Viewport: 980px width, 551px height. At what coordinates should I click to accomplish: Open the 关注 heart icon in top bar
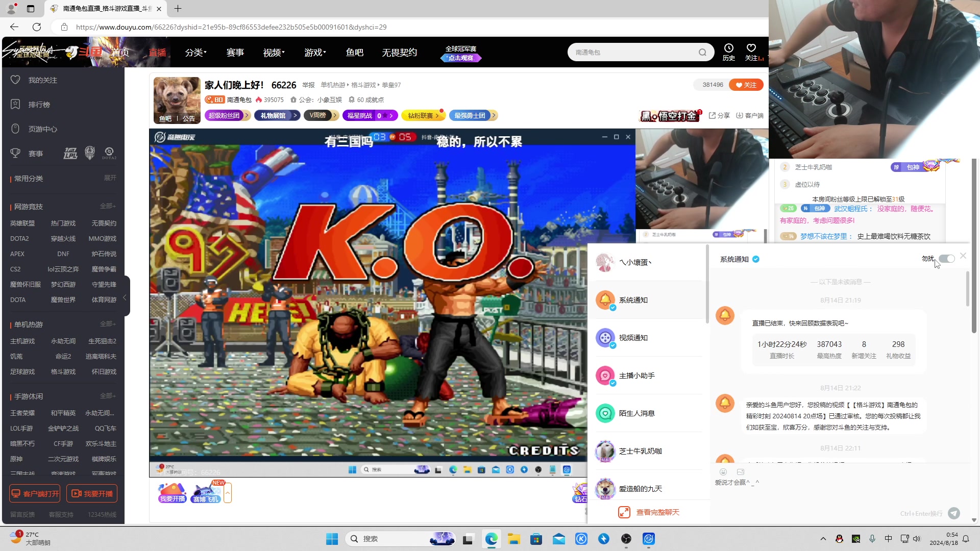click(751, 48)
